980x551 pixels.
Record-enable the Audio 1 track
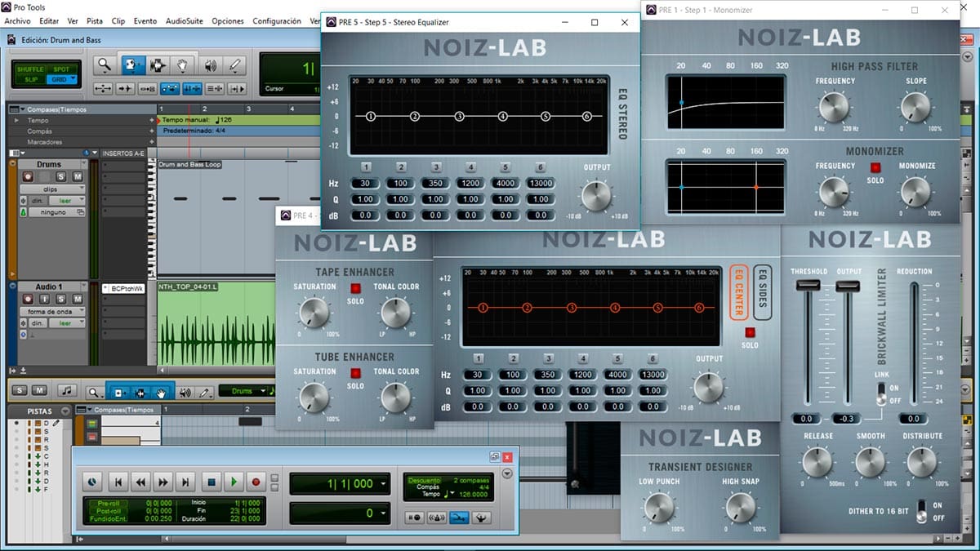pyautogui.click(x=28, y=299)
